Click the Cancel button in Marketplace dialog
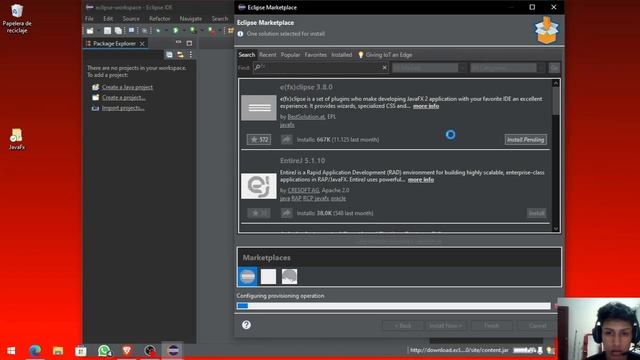640x360 pixels. 538,325
